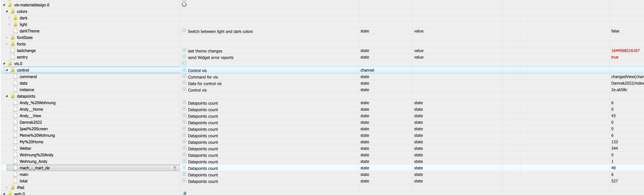Collapse the vis.0 tree node
Image resolution: width=644 pixels, height=195 pixels.
tap(4, 63)
